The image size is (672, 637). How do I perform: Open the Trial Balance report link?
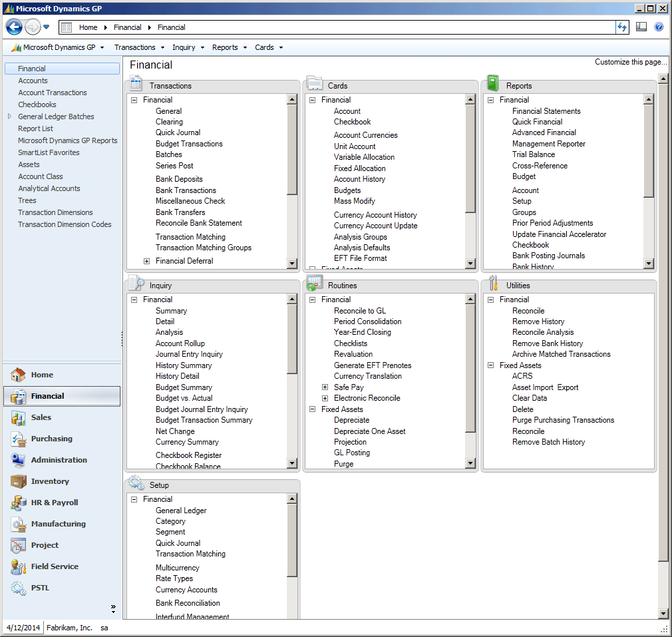[x=534, y=154]
